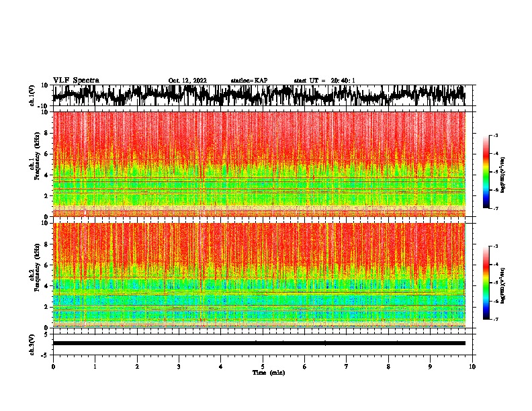Click the "4" minute tick label on time axis
The width and height of the screenshot is (532, 411).
pyautogui.click(x=221, y=367)
